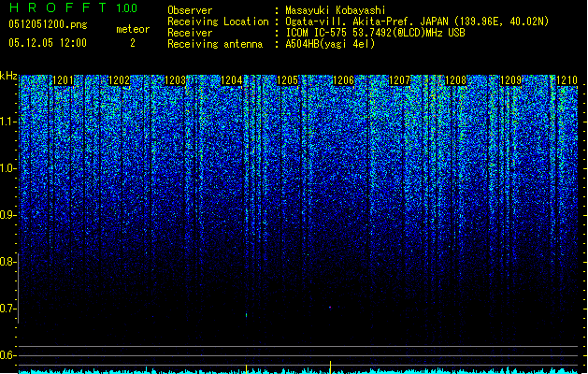Click the 0.7 frequency axis label
Image resolution: width=588 pixels, height=374 pixels.
(8, 309)
